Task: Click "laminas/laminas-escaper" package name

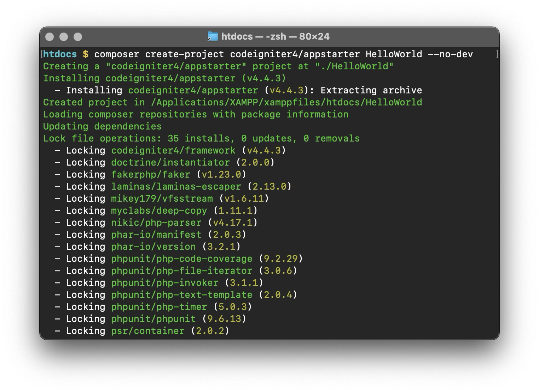Action: click(x=176, y=186)
